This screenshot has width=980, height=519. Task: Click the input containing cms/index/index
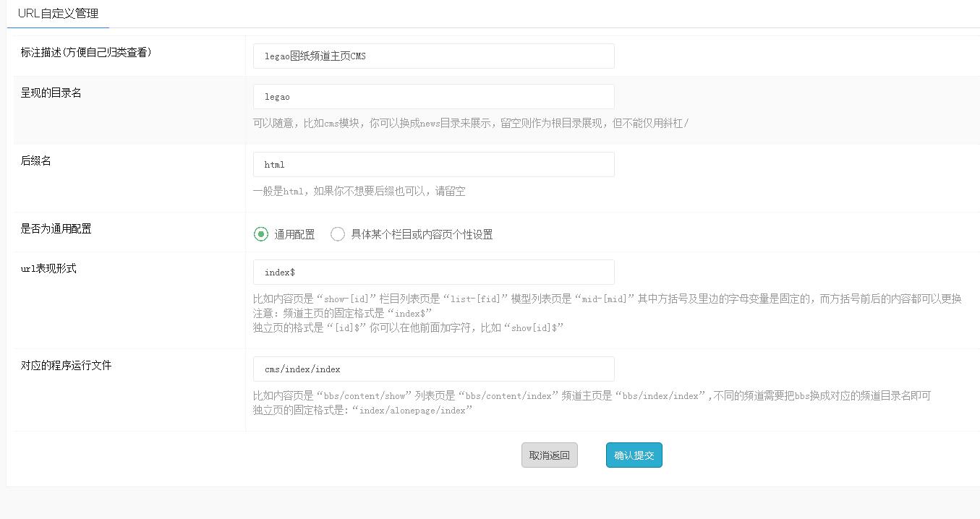click(x=433, y=369)
